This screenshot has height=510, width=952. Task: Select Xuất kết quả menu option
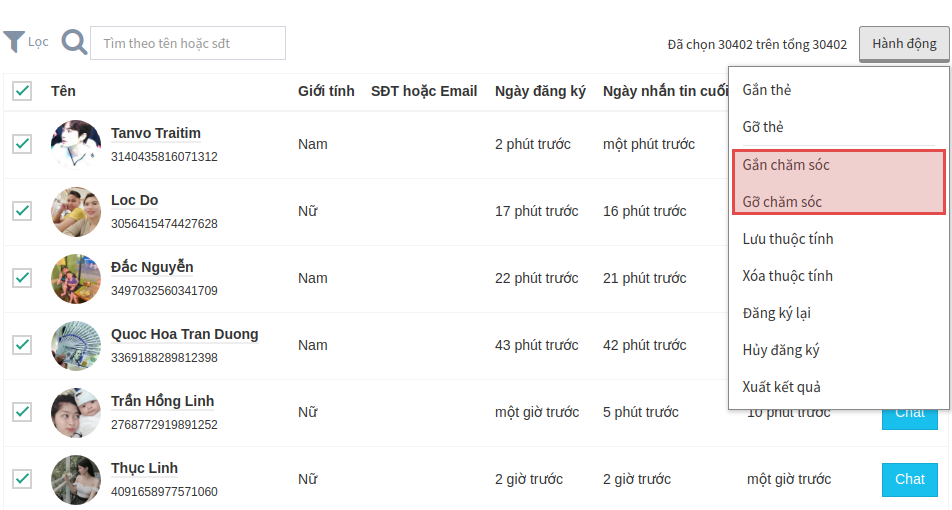tap(782, 387)
